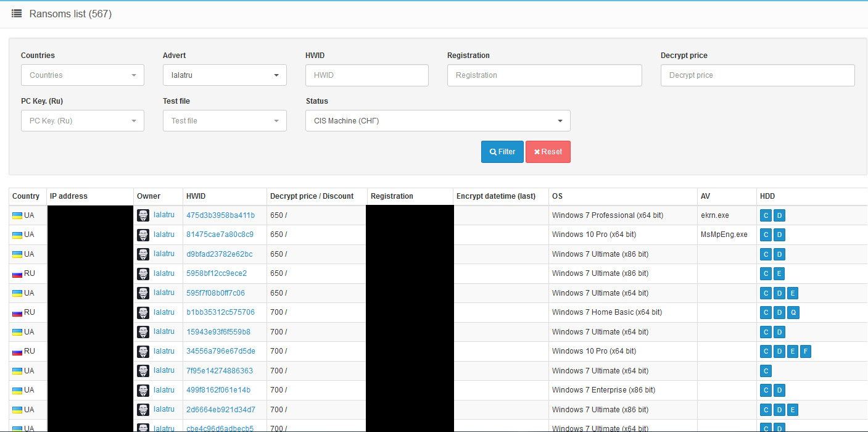Select drive C badge in row 475d3b3958ba411b

[x=766, y=215]
